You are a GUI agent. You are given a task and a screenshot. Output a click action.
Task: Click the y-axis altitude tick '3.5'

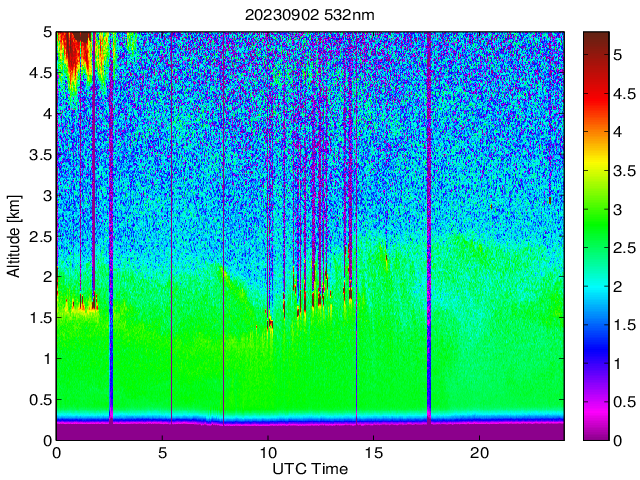[x=39, y=154]
